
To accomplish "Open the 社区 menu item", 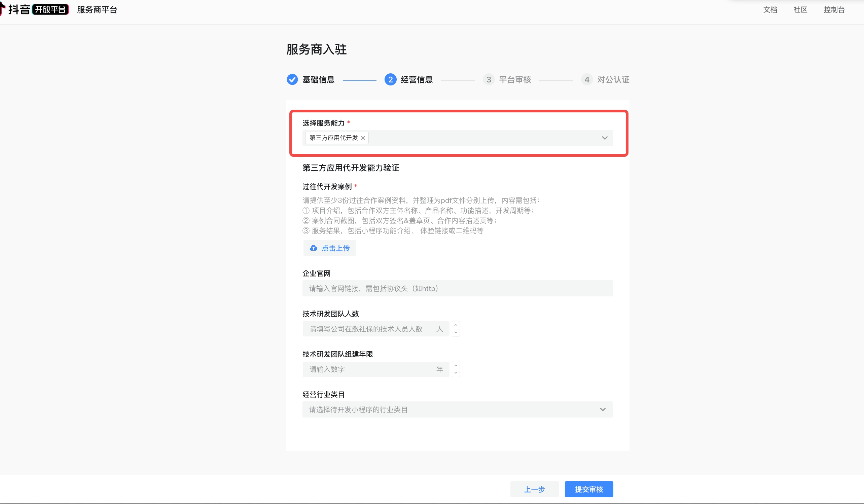I will pos(800,10).
